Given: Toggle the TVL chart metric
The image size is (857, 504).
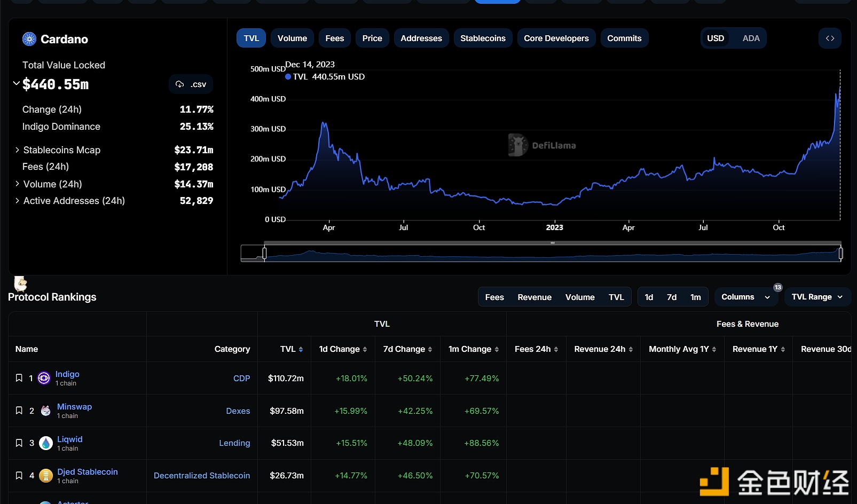Looking at the screenshot, I should (251, 38).
